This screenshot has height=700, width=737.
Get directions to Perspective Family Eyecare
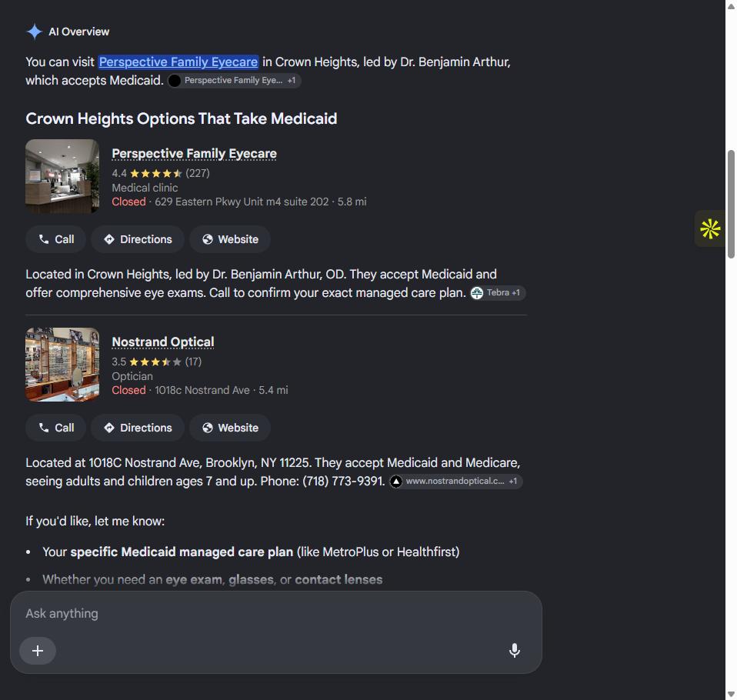click(138, 239)
